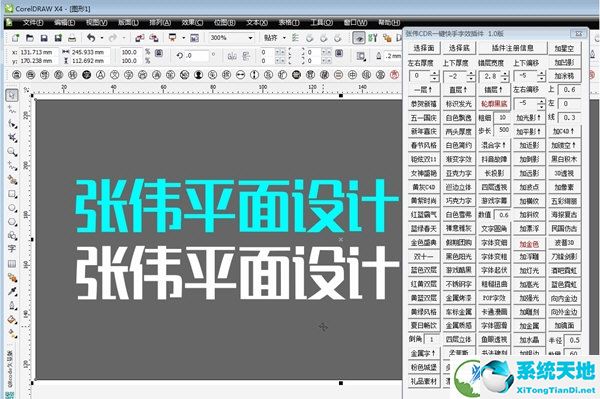
Task: Apply the 长投影 effect button
Action: tap(494, 173)
